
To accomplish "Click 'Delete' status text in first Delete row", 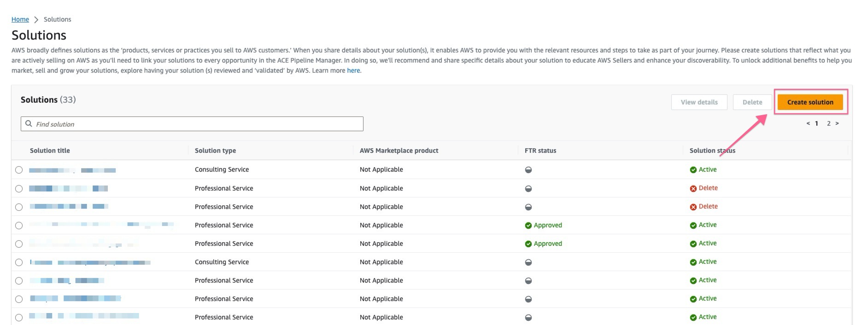I will 708,188.
